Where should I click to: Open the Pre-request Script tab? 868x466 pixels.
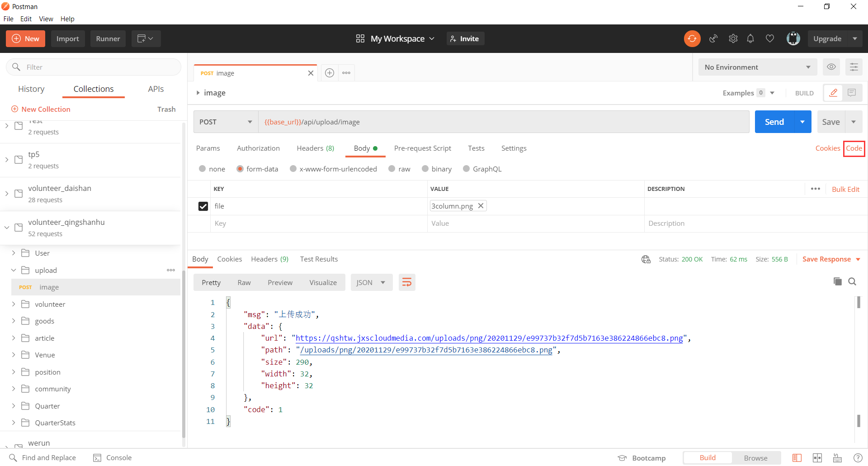pos(422,148)
